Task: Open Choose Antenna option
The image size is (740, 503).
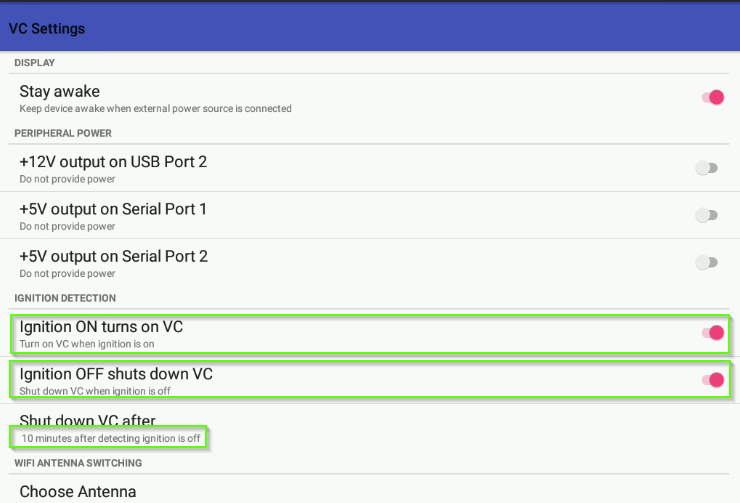Action: pyautogui.click(x=370, y=491)
